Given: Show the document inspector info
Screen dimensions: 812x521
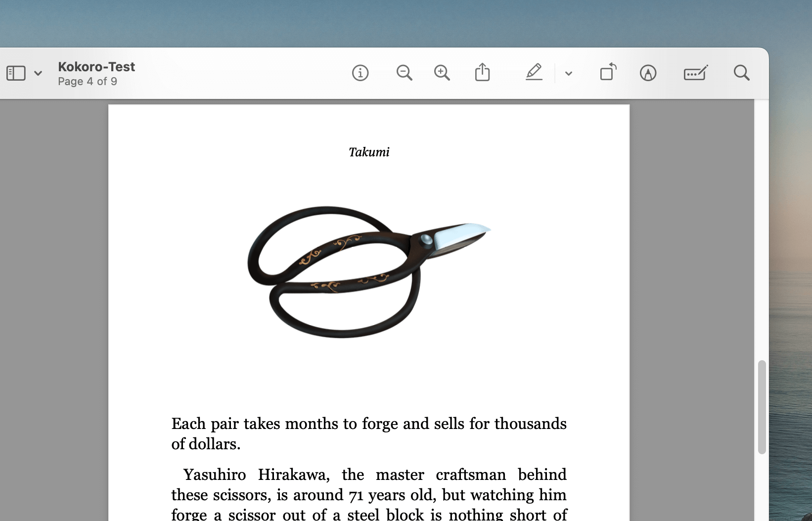Looking at the screenshot, I should [x=360, y=73].
